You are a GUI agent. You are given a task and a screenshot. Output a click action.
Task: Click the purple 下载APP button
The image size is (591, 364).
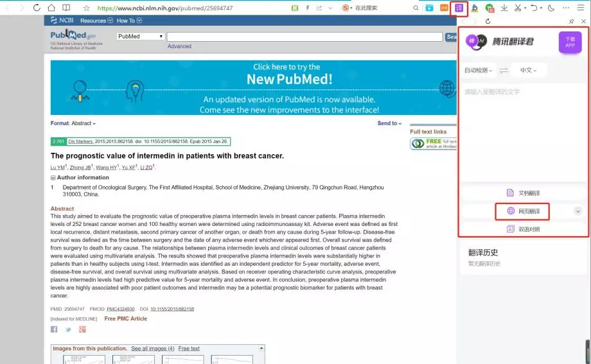[570, 42]
